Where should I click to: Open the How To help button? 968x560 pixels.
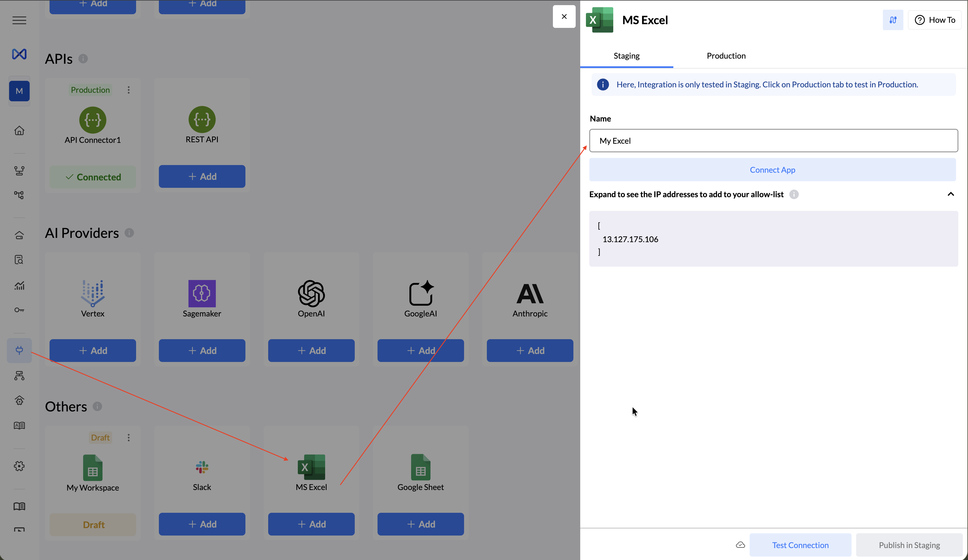pos(935,20)
